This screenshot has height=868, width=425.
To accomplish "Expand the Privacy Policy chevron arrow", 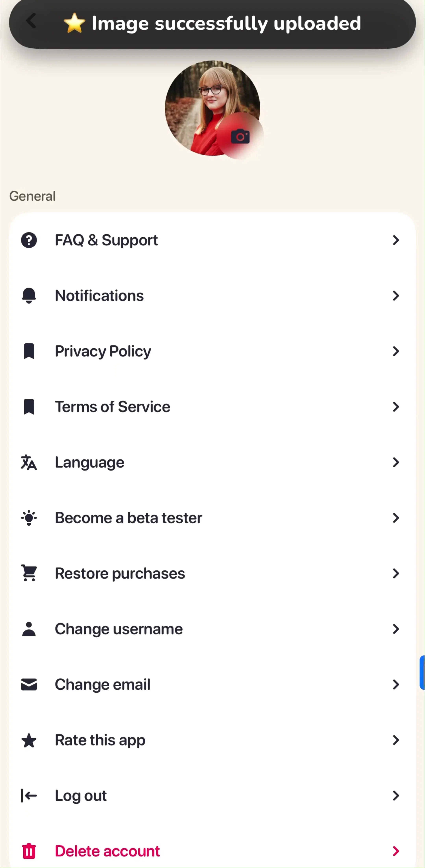I will [x=396, y=351].
